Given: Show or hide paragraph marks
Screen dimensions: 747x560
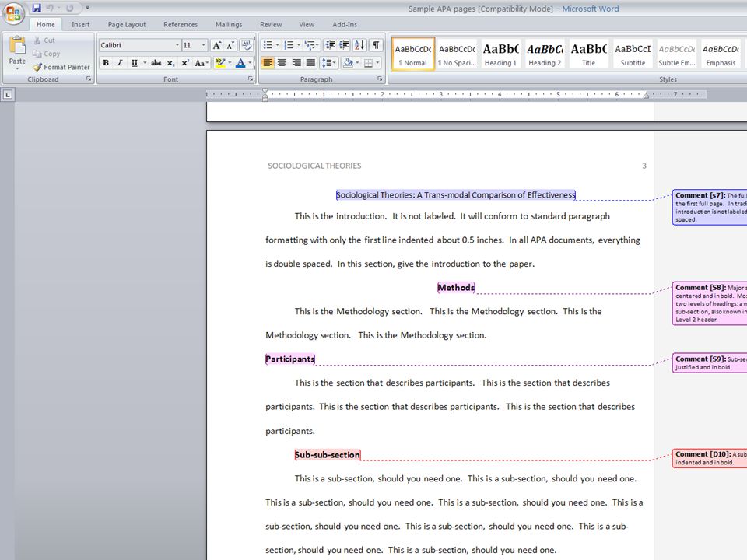Looking at the screenshot, I should click(x=376, y=45).
